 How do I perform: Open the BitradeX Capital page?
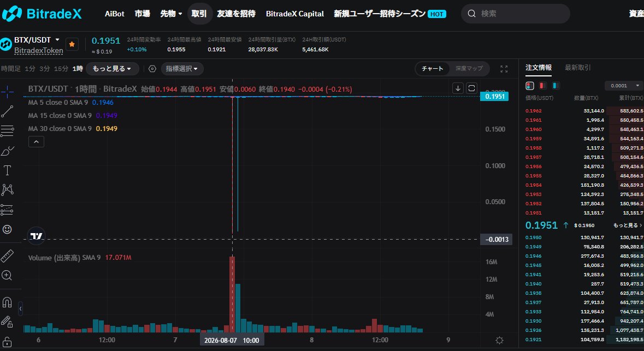coord(295,14)
